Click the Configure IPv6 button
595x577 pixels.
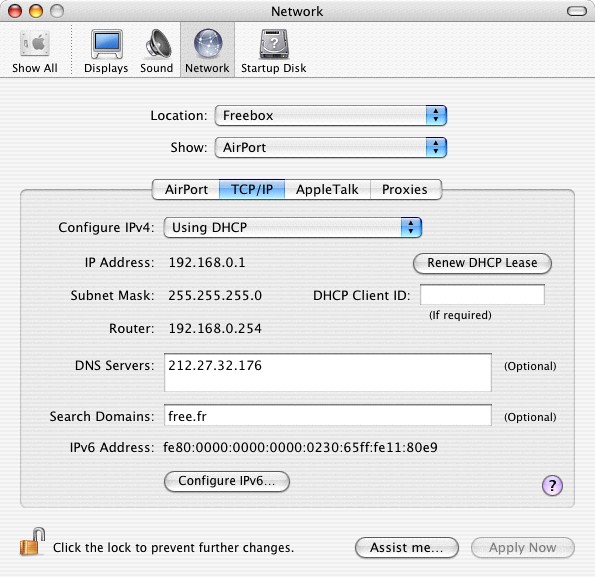coord(227,481)
